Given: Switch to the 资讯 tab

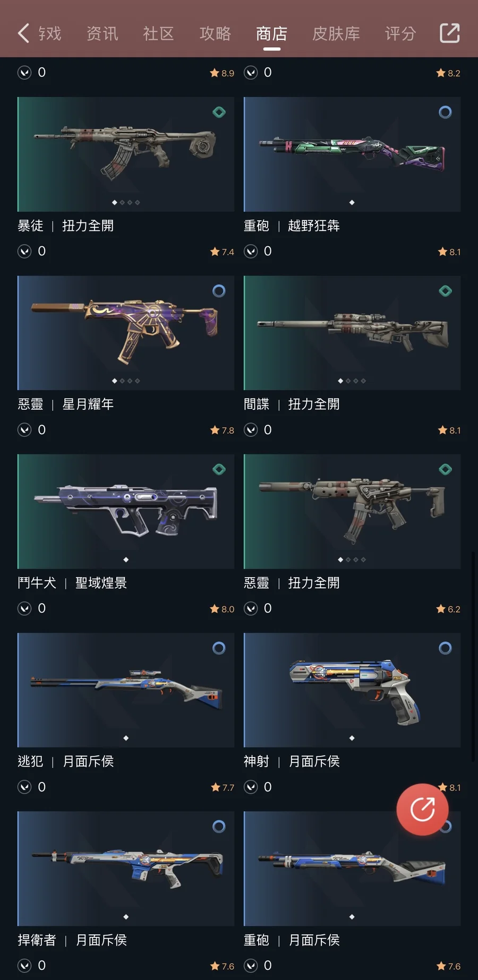Looking at the screenshot, I should (102, 33).
